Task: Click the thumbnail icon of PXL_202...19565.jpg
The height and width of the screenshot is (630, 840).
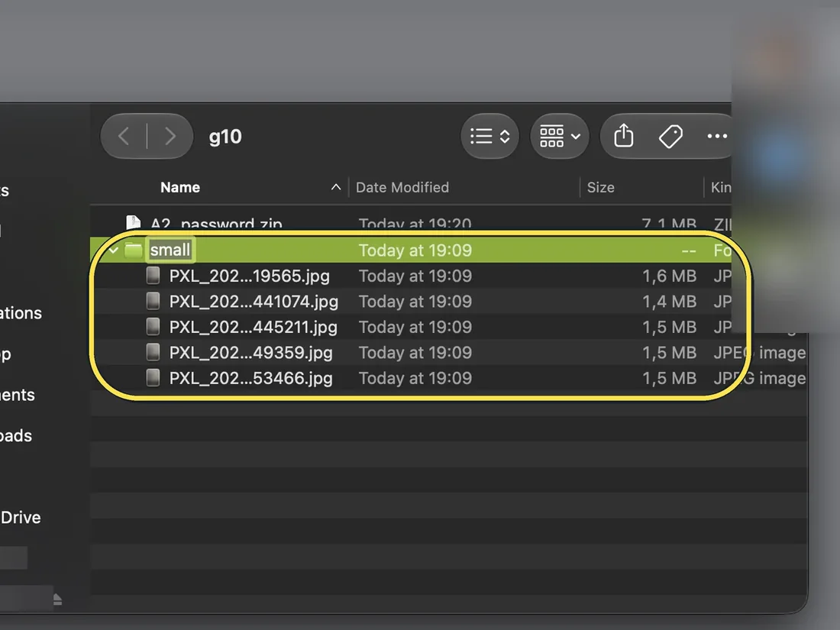Action: [x=153, y=276]
